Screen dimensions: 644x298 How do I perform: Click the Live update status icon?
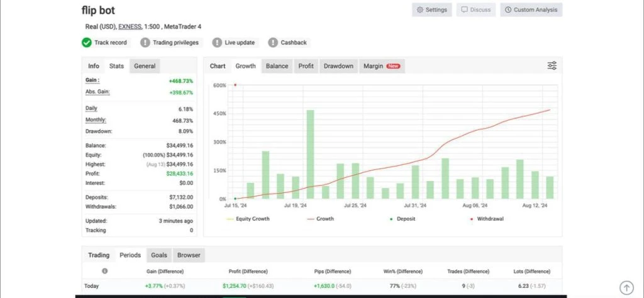[217, 43]
